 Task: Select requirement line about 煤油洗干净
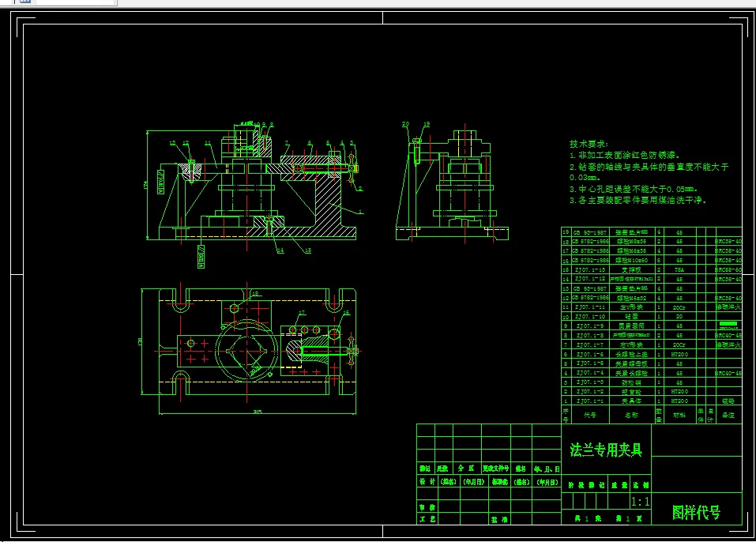click(x=638, y=200)
